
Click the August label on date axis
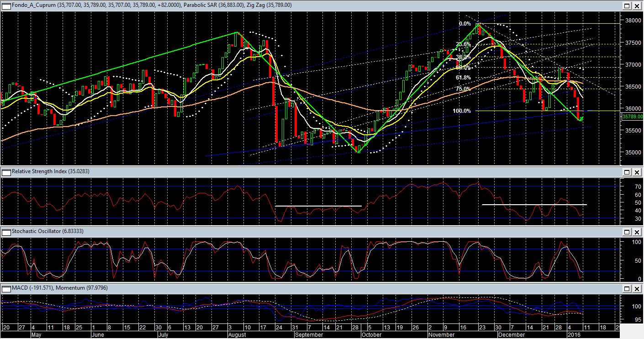tap(237, 335)
